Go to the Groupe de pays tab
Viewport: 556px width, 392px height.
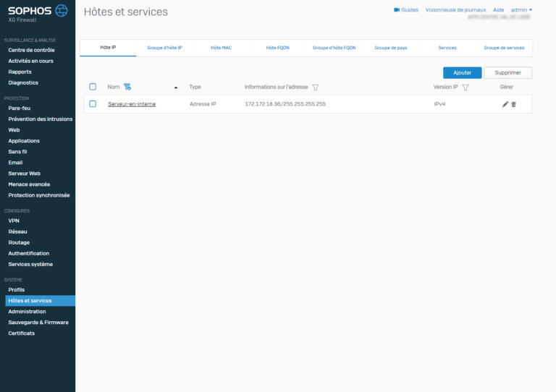click(391, 48)
